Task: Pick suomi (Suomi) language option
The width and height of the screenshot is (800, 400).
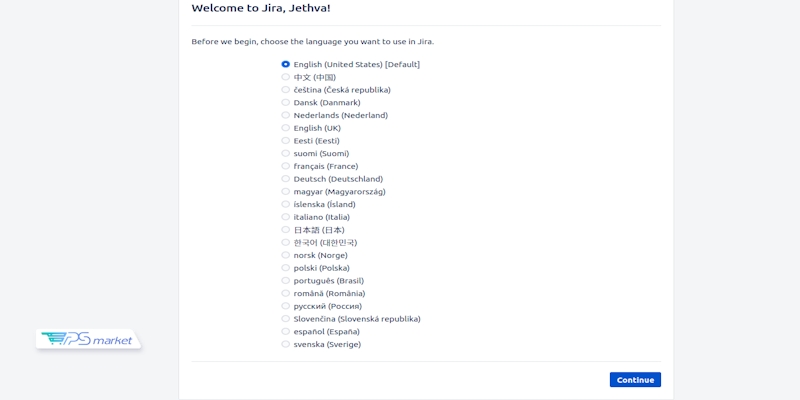Action: tap(286, 153)
